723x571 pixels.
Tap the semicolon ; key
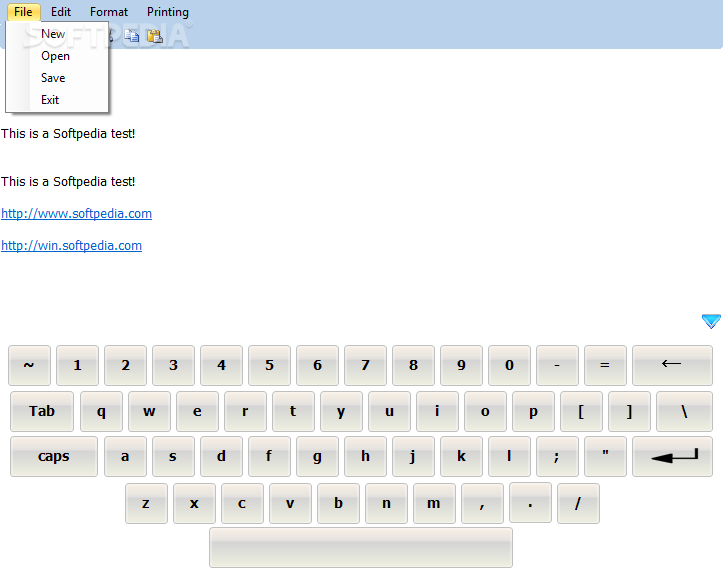tap(557, 456)
